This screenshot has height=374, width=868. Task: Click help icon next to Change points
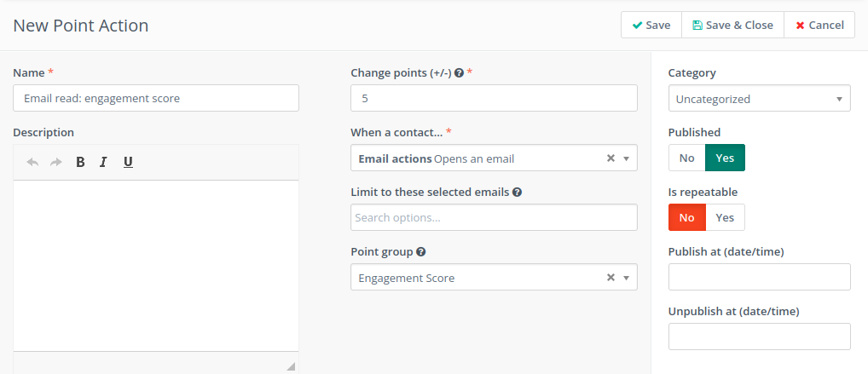[459, 73]
